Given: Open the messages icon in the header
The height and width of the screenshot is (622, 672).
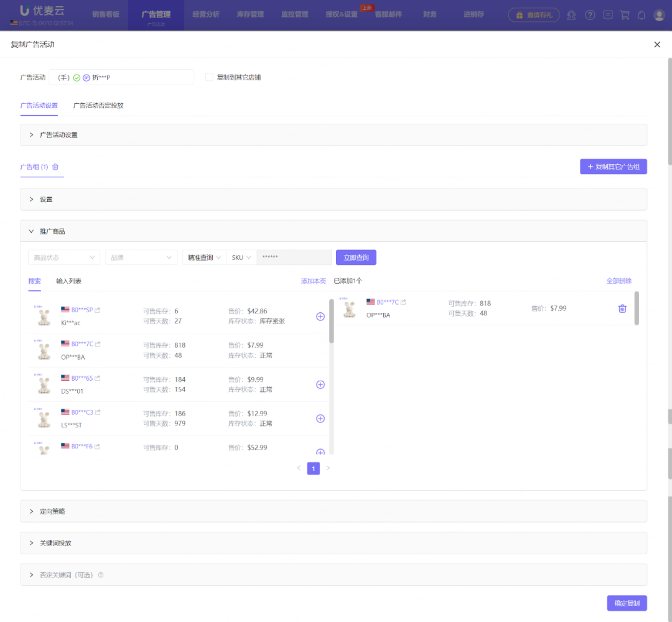Looking at the screenshot, I should (x=608, y=16).
